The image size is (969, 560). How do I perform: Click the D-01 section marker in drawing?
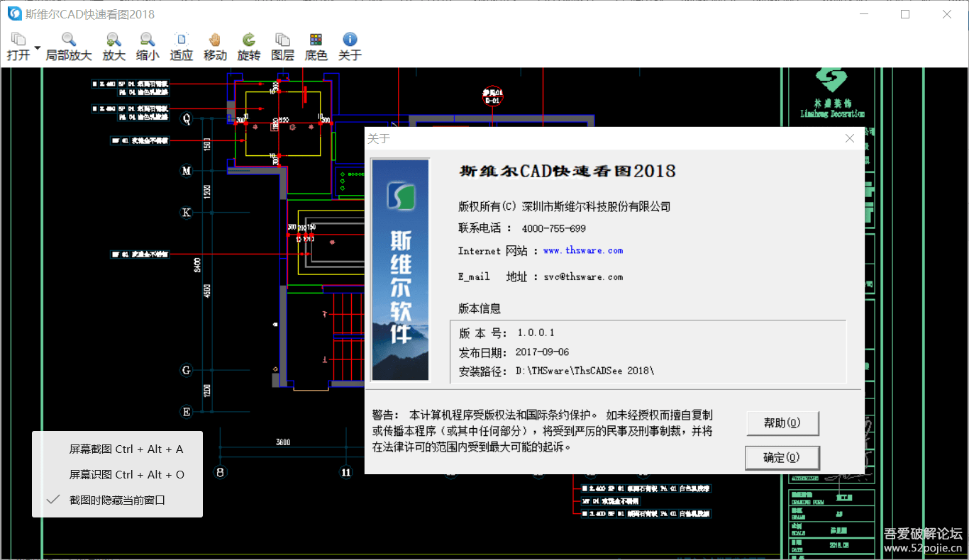coord(492,97)
